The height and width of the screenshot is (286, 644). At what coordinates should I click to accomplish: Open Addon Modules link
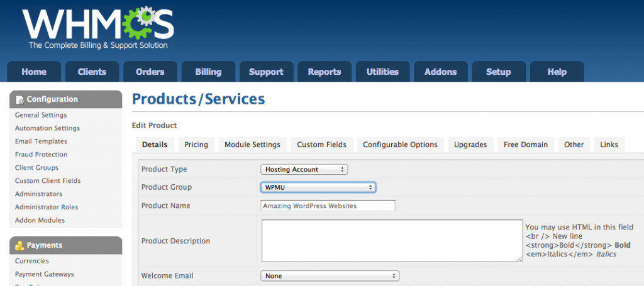(x=40, y=221)
